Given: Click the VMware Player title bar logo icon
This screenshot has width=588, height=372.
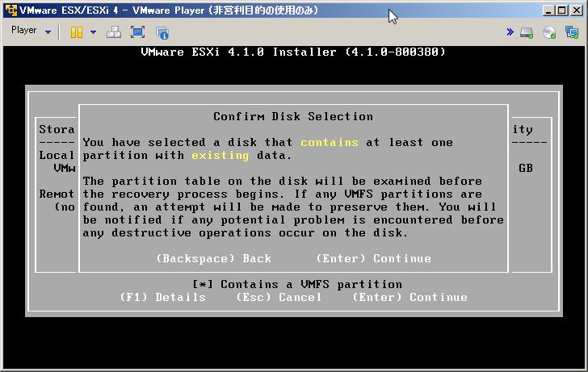Looking at the screenshot, I should (11, 10).
